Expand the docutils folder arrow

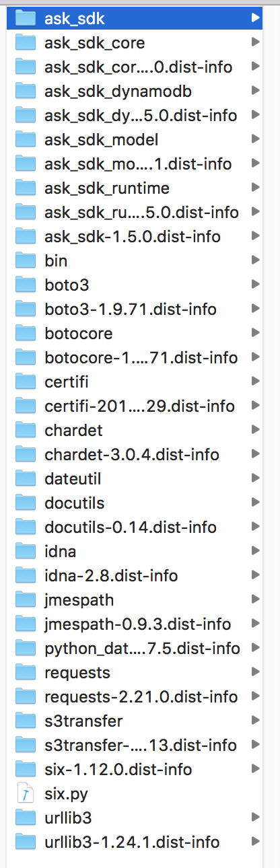pyautogui.click(x=255, y=503)
